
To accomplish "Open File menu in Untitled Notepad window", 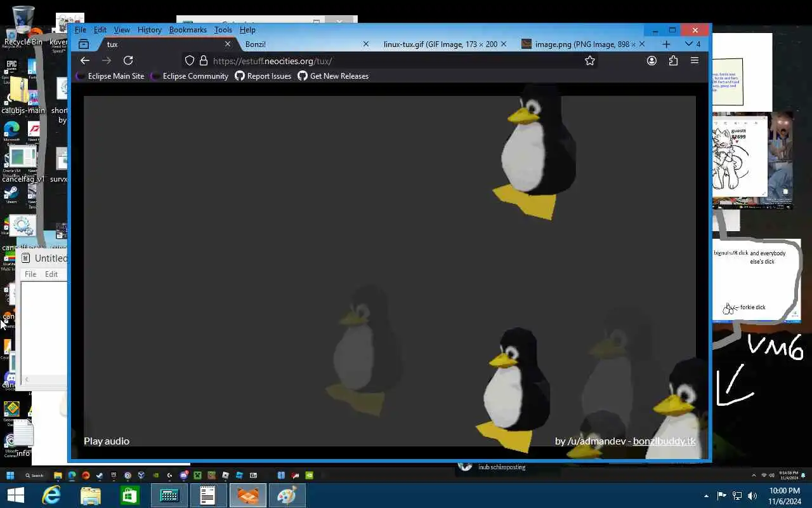I will click(x=30, y=274).
